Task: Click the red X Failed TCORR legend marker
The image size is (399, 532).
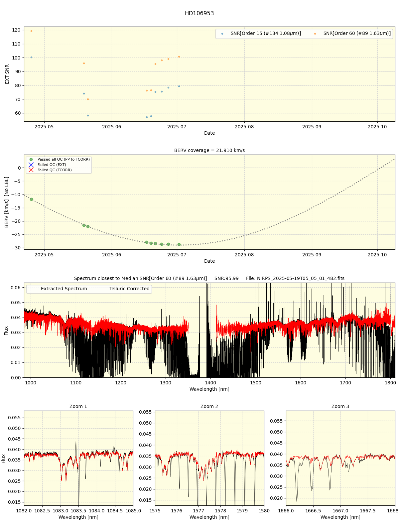Action: (31, 170)
